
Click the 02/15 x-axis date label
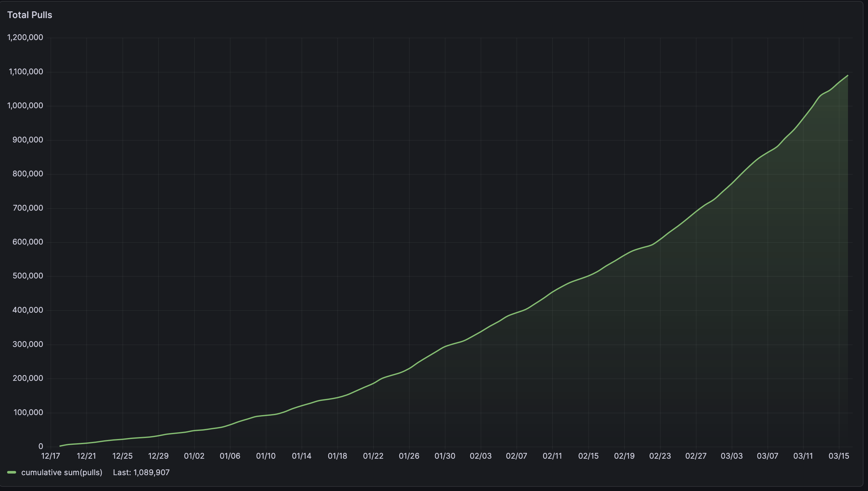[588, 456]
